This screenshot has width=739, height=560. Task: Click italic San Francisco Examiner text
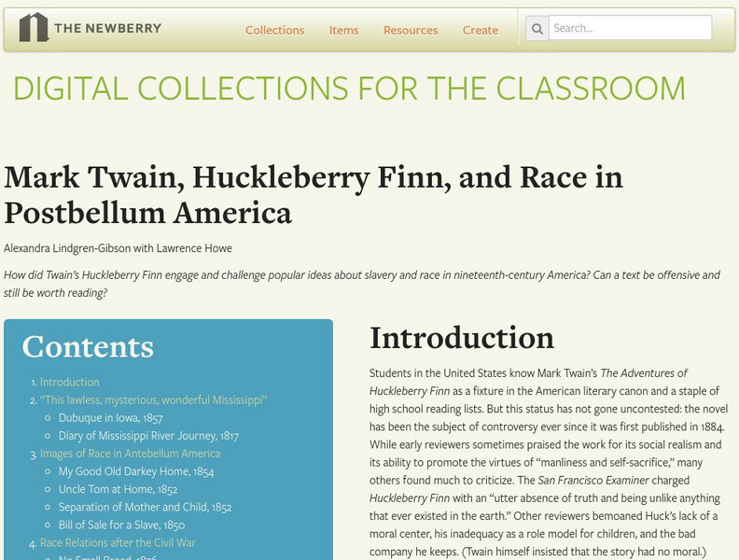(593, 481)
